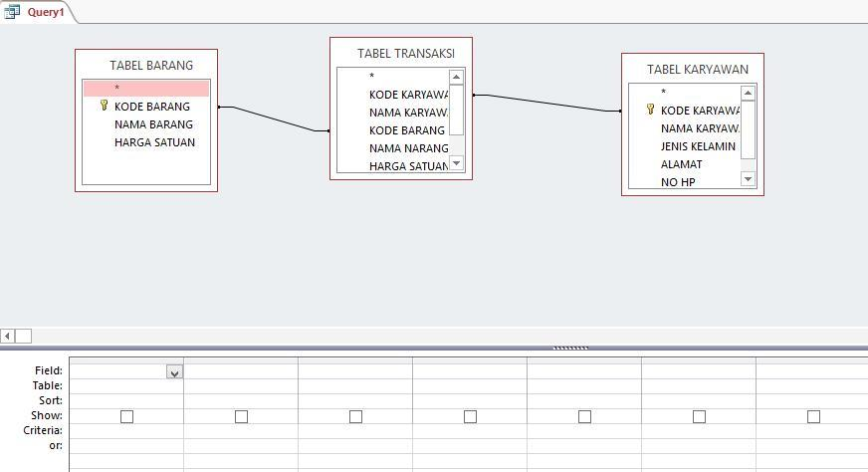This screenshot has height=472, width=868.
Task: Click the scrollbar thumb in TABEL TRANSAKSI
Action: (x=456, y=110)
